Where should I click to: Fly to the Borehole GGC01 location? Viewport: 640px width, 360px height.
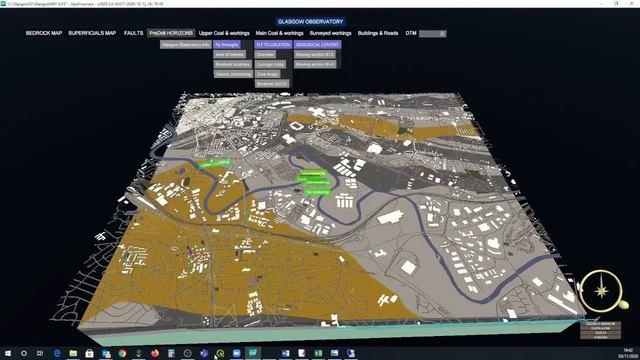coord(272,84)
